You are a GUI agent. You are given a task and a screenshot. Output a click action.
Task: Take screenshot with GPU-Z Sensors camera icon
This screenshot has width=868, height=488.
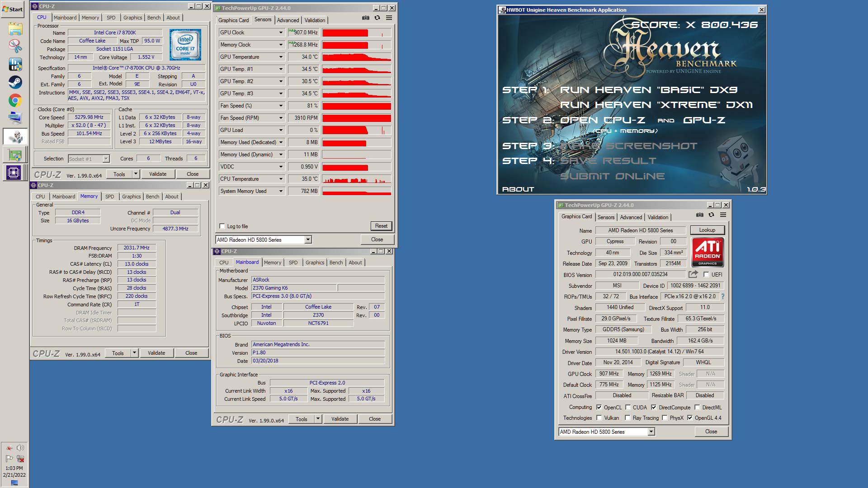(x=365, y=18)
